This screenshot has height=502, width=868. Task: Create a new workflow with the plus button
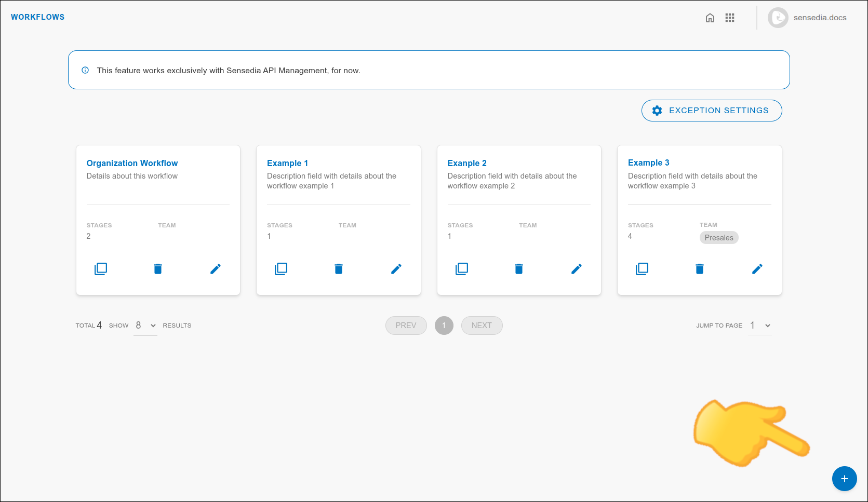(845, 479)
